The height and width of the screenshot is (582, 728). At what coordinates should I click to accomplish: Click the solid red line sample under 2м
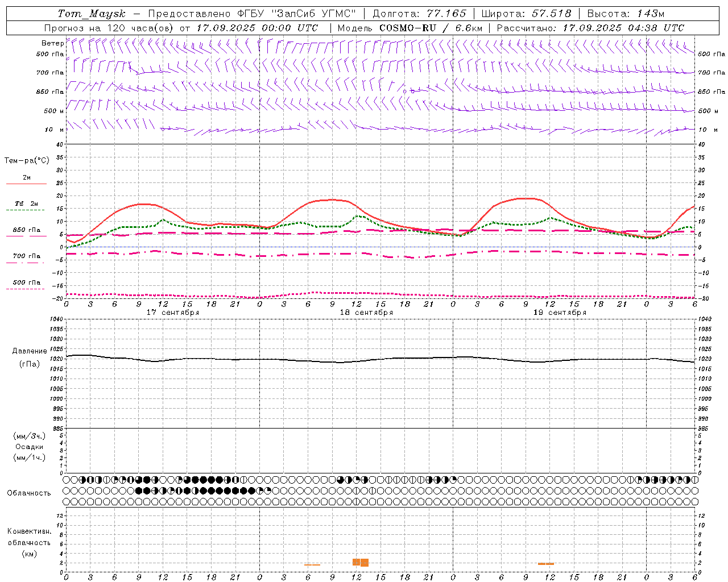point(26,184)
